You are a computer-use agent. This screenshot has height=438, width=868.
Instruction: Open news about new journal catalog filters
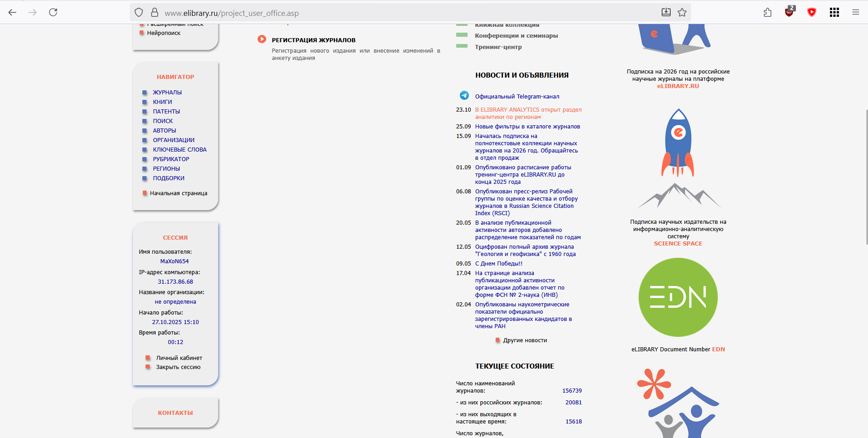(x=527, y=127)
